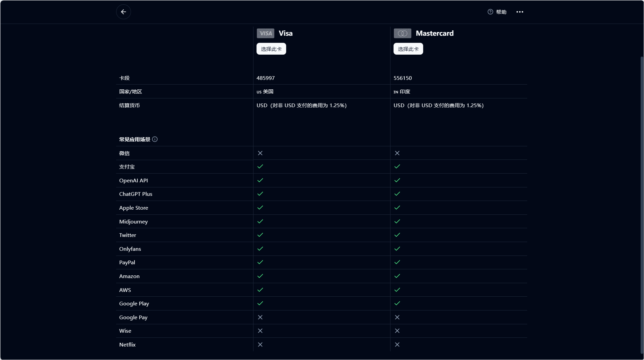The width and height of the screenshot is (644, 360).
Task: Click the US 美国 country value
Action: [x=265, y=92]
